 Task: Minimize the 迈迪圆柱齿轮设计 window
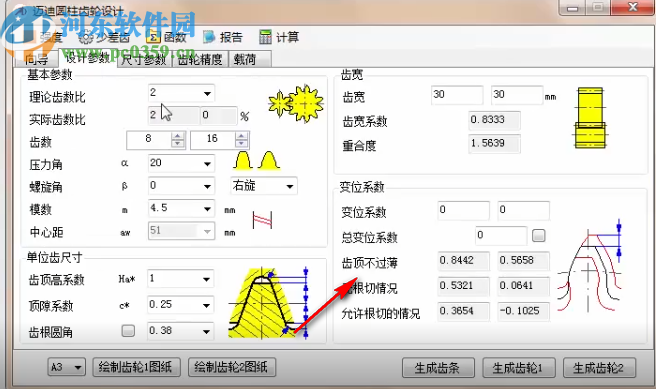pyautogui.click(x=572, y=8)
